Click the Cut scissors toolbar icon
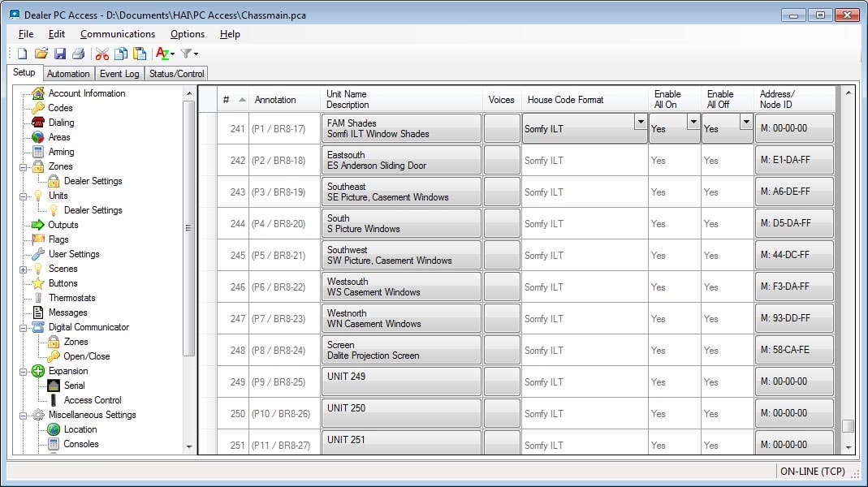Image resolution: width=868 pixels, height=487 pixels. click(101, 54)
